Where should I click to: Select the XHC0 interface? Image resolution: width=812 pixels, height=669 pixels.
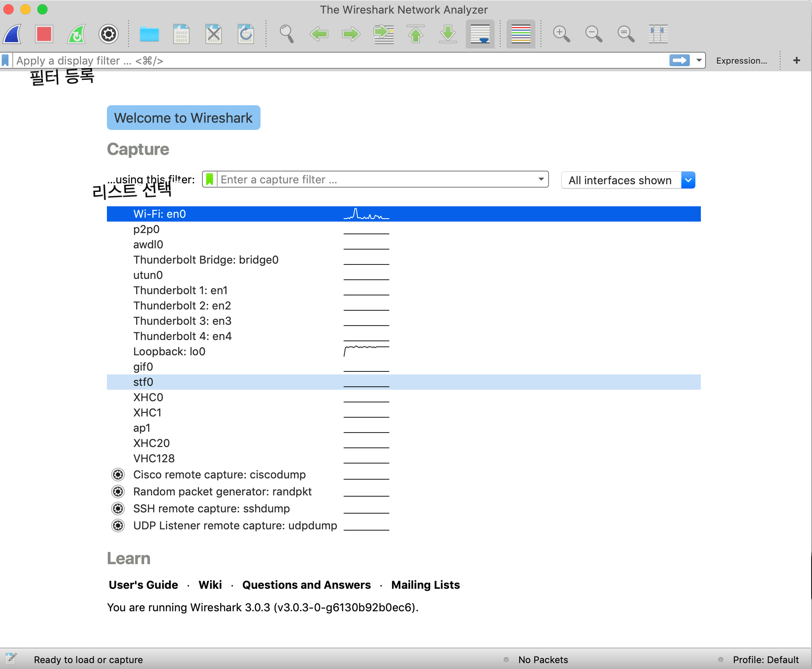(x=404, y=397)
